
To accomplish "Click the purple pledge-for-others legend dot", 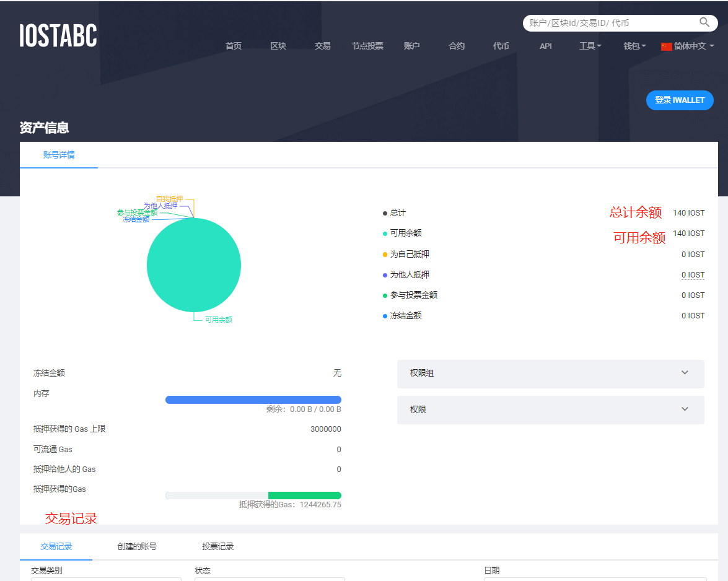I will 385,275.
